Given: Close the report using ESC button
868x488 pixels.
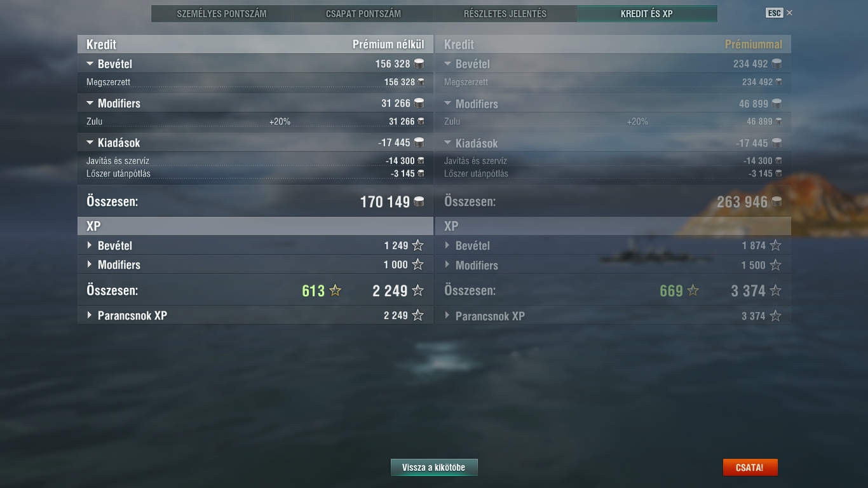Looking at the screenshot, I should pos(774,13).
